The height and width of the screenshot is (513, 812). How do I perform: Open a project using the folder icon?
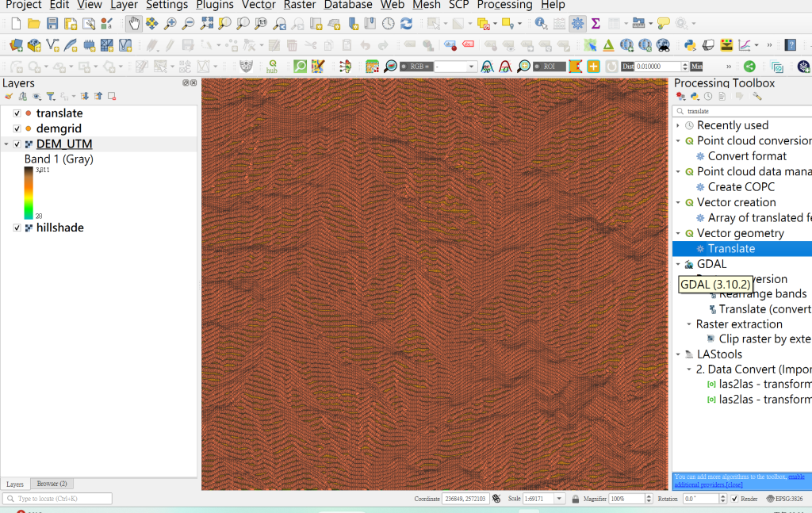click(x=33, y=23)
